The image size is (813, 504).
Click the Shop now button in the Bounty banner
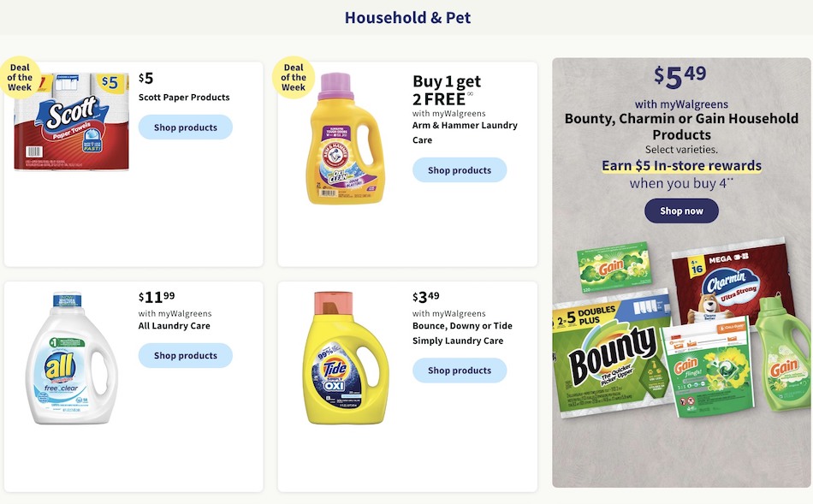tap(681, 210)
